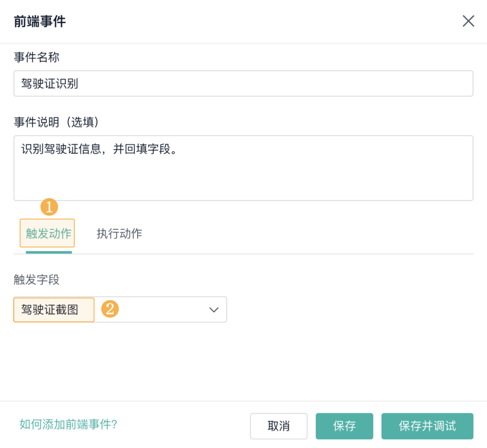The width and height of the screenshot is (487, 448).
Task: Click the orange step 2 badge
Action: click(110, 309)
